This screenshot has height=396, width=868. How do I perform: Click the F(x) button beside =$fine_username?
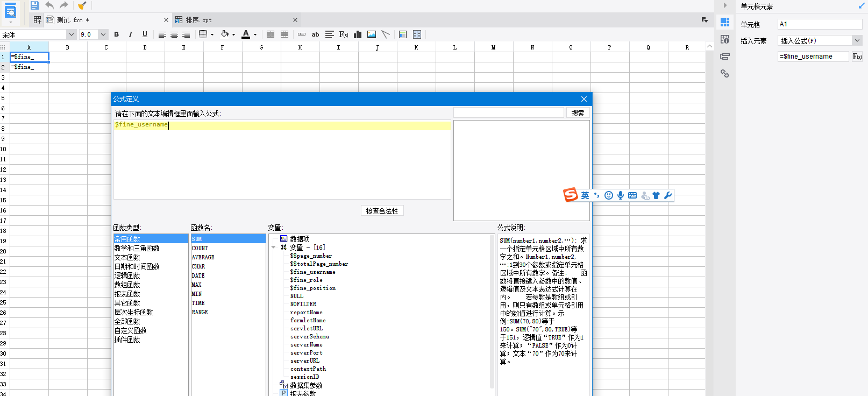click(857, 56)
